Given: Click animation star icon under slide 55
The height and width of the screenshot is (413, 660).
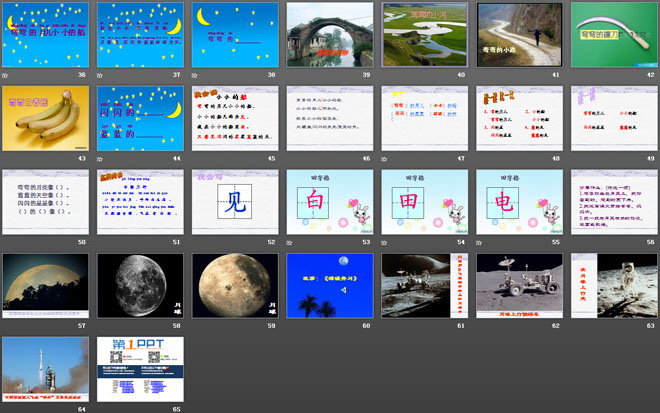Looking at the screenshot, I should point(480,242).
